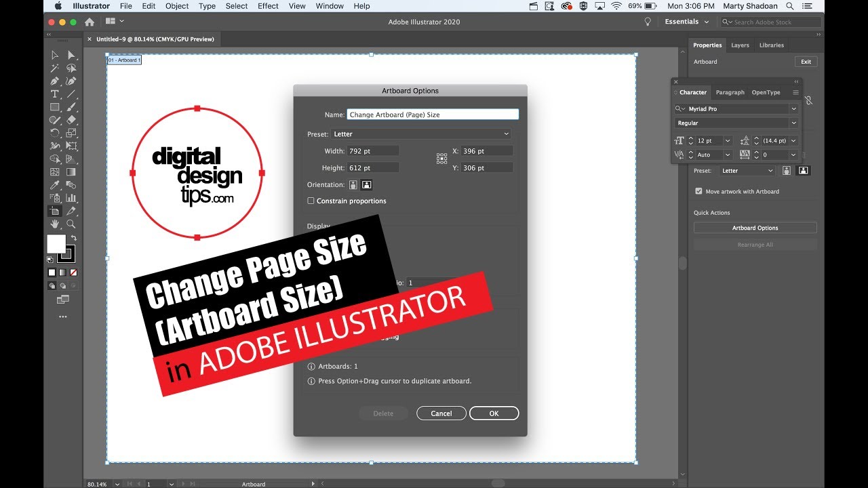
Task: Open Preset Letter dropdown in Properties panel
Action: (x=747, y=171)
